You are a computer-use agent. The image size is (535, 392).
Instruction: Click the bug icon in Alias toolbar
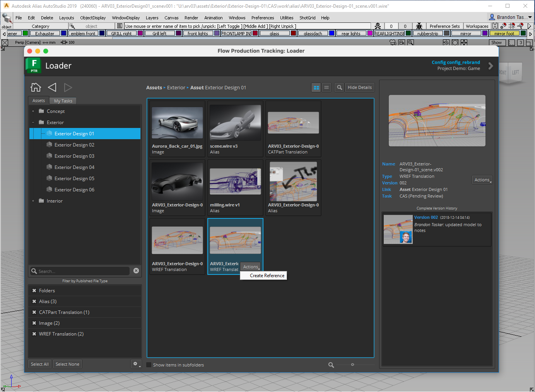click(419, 26)
